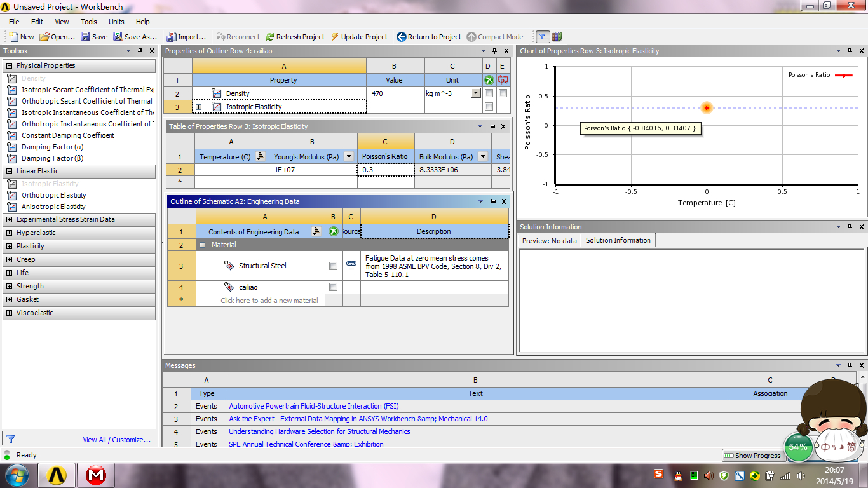The height and width of the screenshot is (488, 868).
Task: Click the New project toolbar icon
Action: (13, 37)
